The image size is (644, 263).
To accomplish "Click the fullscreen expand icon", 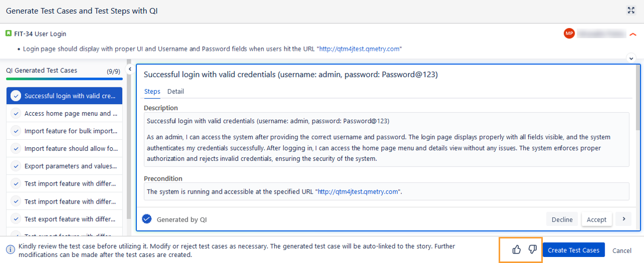I will (631, 11).
